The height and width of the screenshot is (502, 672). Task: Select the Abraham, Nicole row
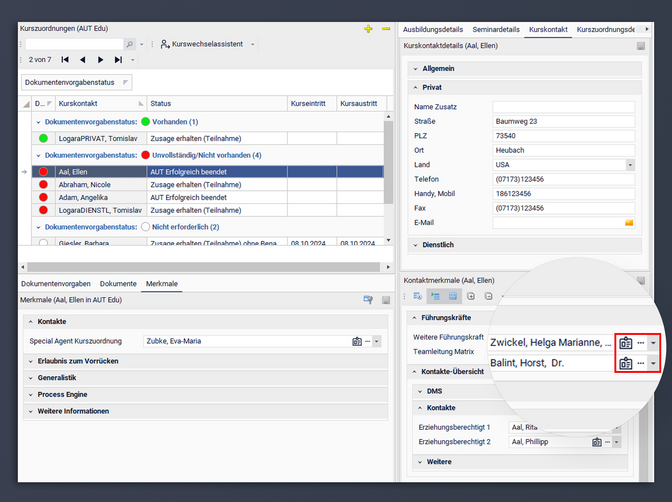pos(85,185)
